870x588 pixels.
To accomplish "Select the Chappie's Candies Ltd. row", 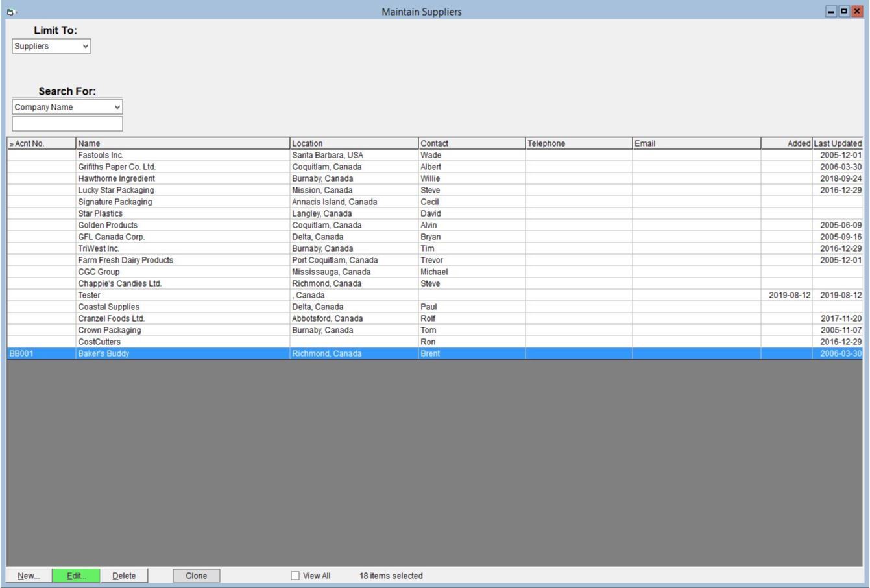I will point(435,283).
